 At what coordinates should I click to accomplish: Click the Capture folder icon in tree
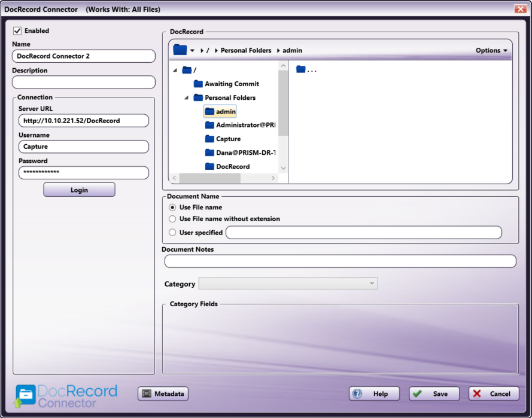pyautogui.click(x=209, y=139)
